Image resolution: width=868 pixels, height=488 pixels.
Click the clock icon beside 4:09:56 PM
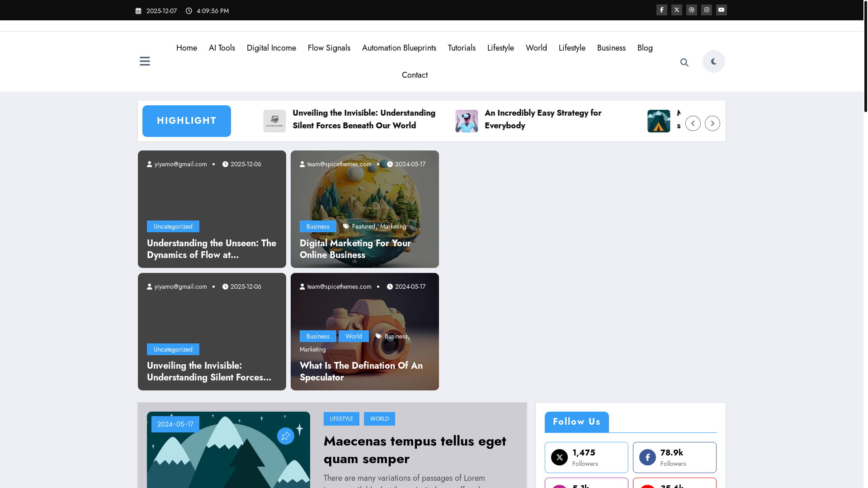189,11
